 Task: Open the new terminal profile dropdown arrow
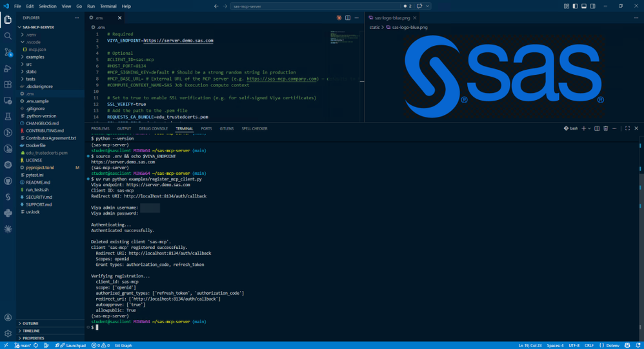coord(589,128)
